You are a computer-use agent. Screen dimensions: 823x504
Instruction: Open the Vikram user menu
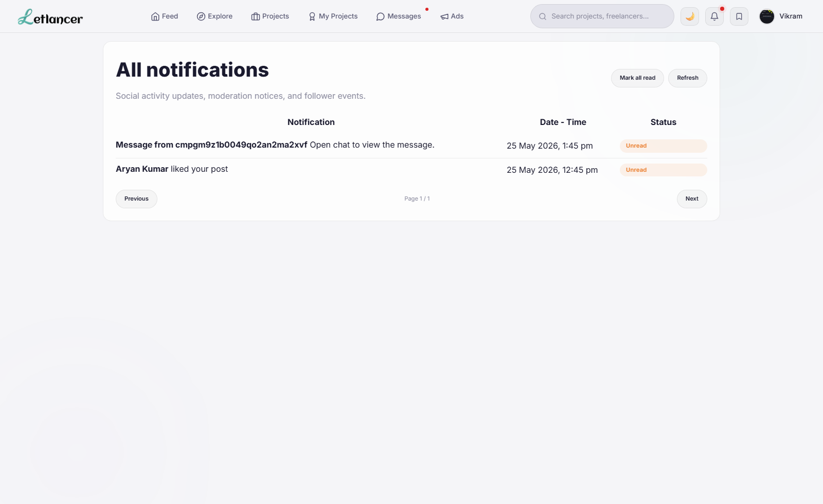(781, 16)
